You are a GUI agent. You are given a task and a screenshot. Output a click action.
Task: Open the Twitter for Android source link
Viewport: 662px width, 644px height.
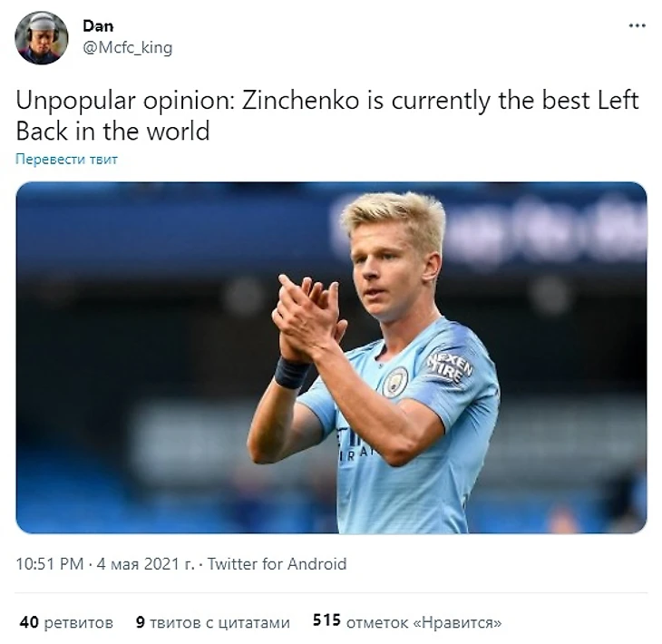point(277,564)
